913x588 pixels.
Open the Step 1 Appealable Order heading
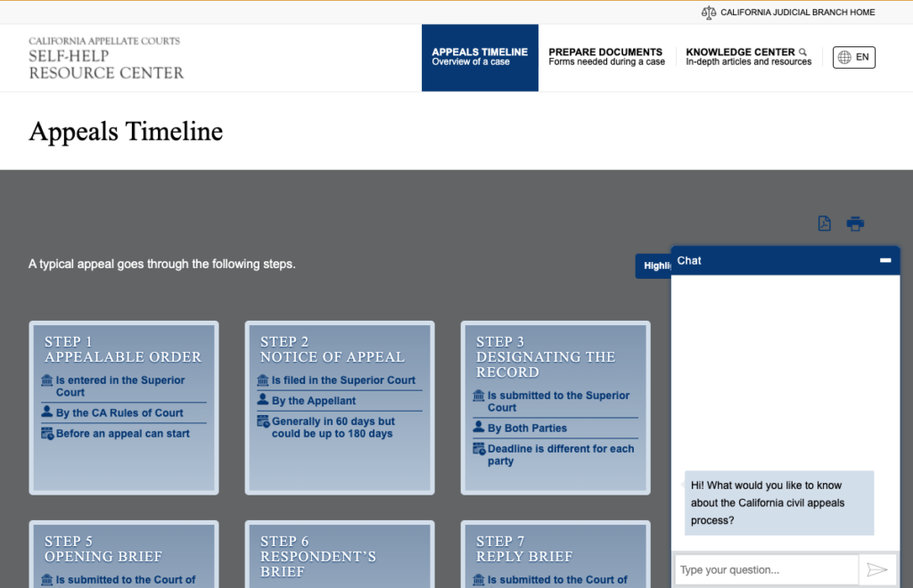[x=123, y=349]
